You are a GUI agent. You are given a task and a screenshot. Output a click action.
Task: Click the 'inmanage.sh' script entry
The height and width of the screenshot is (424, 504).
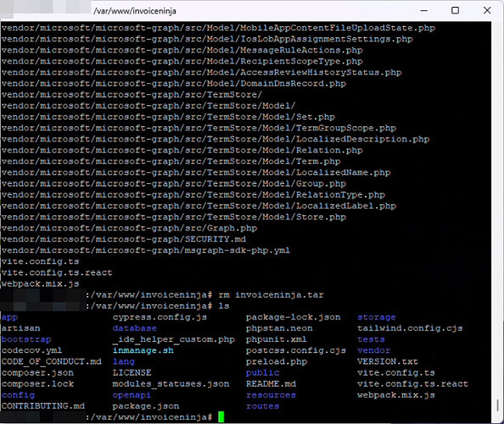point(143,350)
